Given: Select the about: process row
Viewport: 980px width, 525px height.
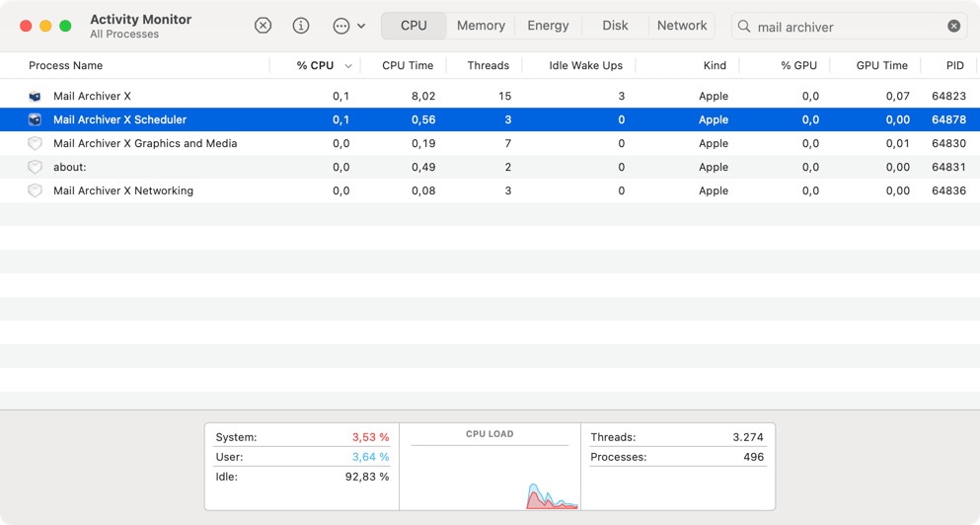Looking at the screenshot, I should (x=490, y=167).
